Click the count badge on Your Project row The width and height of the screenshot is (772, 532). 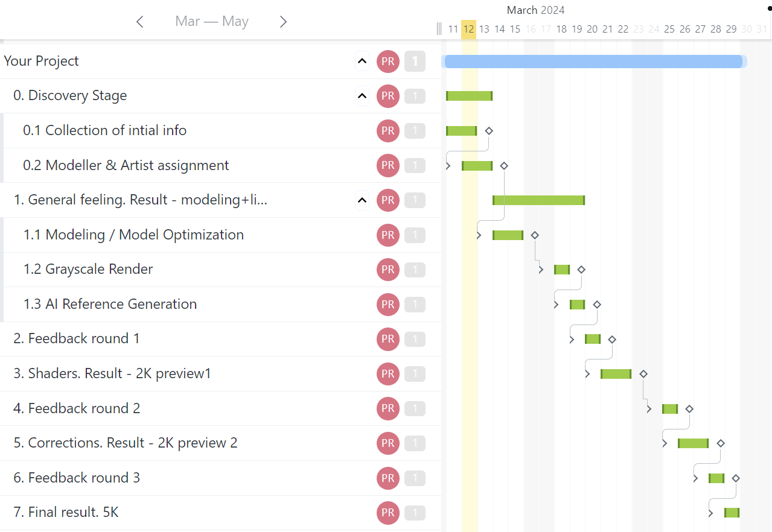415,61
